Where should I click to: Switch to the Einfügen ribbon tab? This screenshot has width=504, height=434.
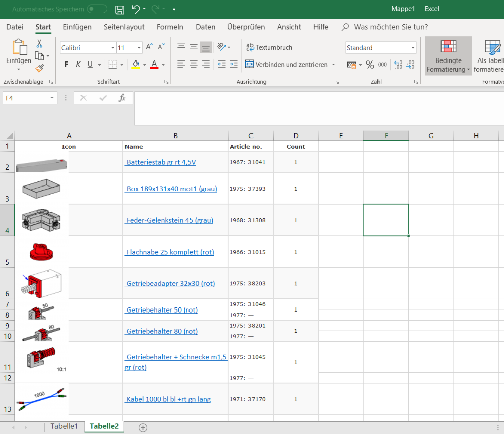pos(77,27)
